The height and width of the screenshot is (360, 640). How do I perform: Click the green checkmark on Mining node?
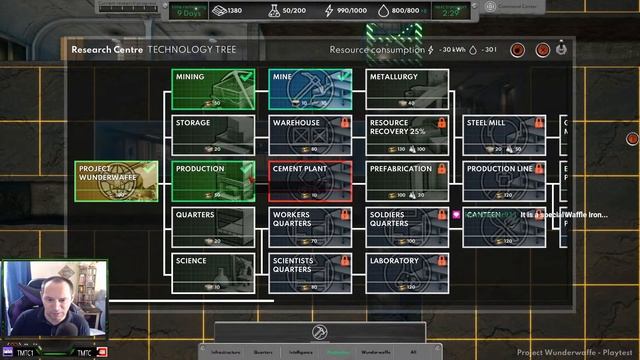[x=246, y=76]
